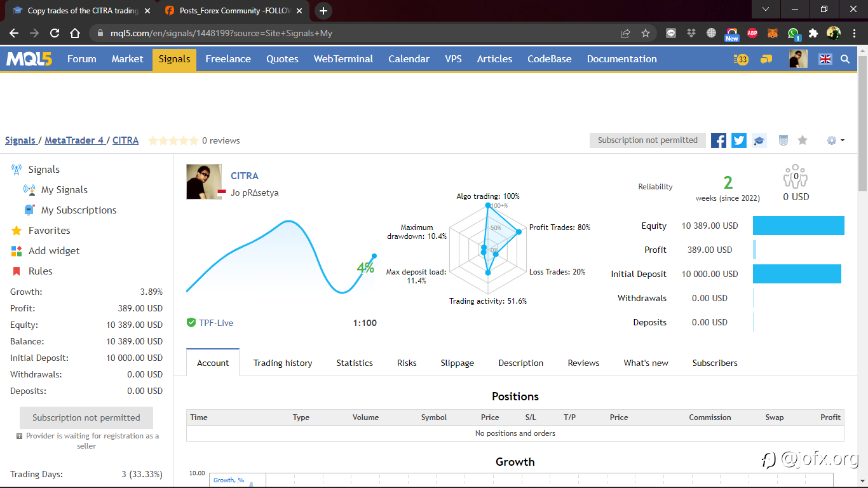Click the subscribers people icon showing 0

tap(796, 177)
